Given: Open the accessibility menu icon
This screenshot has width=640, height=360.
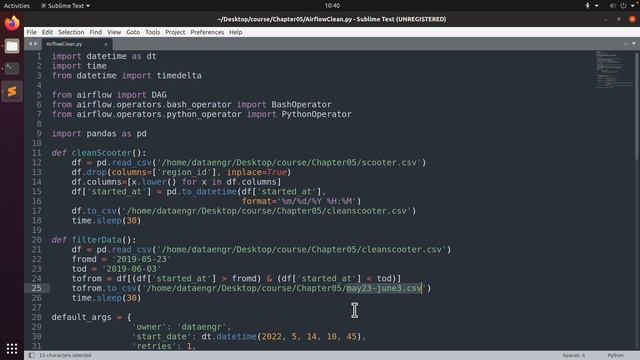Looking at the screenshot, I should [587, 6].
